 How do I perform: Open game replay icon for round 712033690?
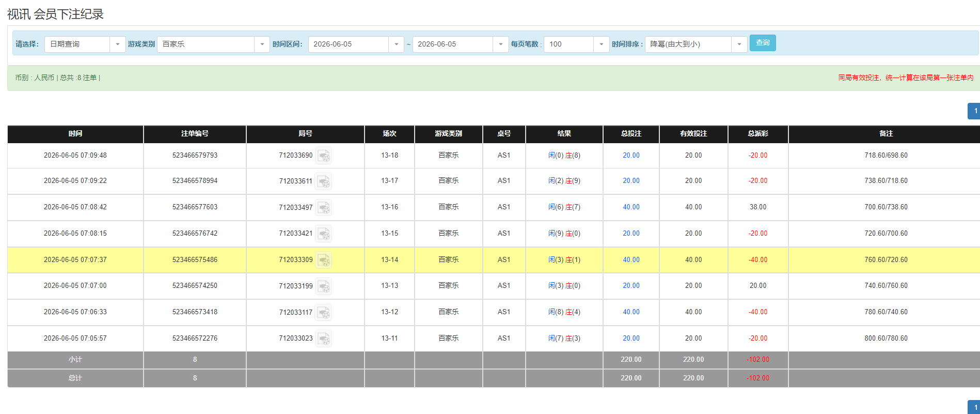324,156
